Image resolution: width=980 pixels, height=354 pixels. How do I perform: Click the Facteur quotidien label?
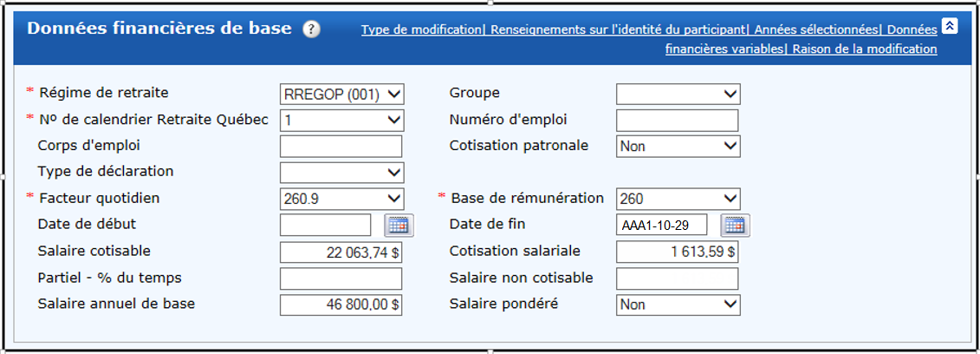click(100, 198)
